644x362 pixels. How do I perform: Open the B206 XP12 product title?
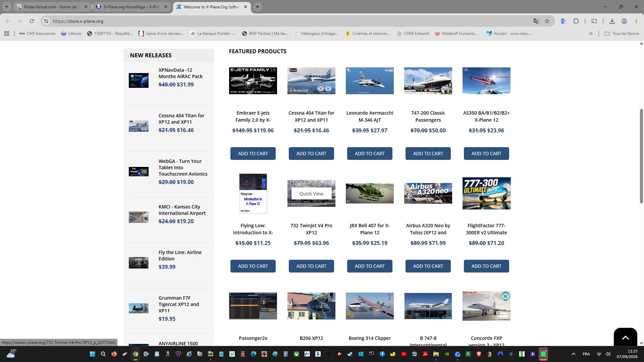pos(311,338)
